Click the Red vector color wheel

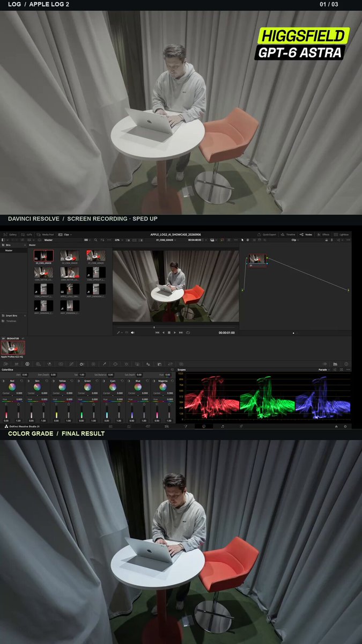[x=12, y=386]
